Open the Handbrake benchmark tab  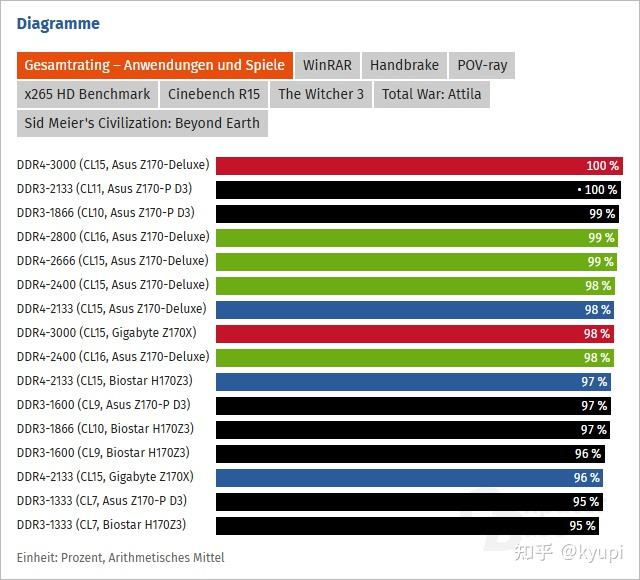(x=404, y=65)
